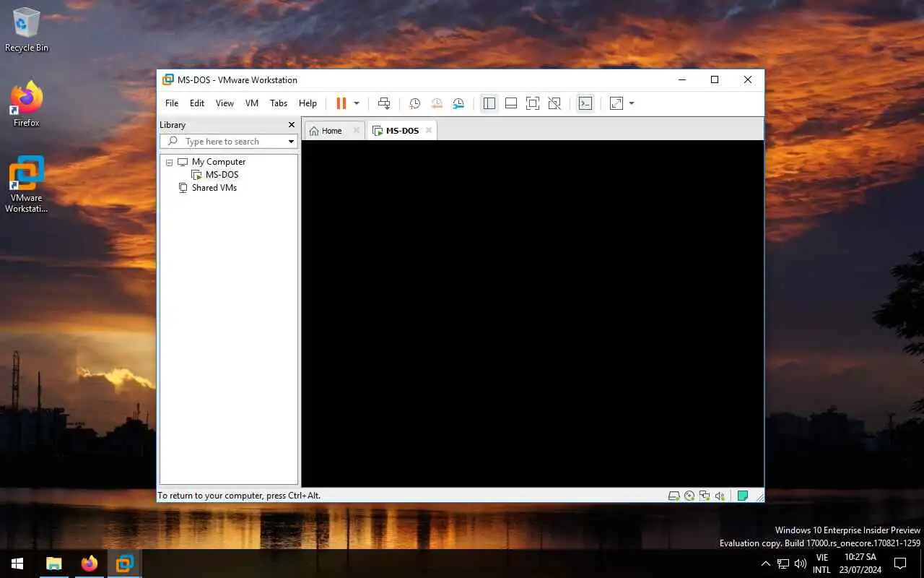Open the View menu
924x578 pixels.
click(x=225, y=103)
